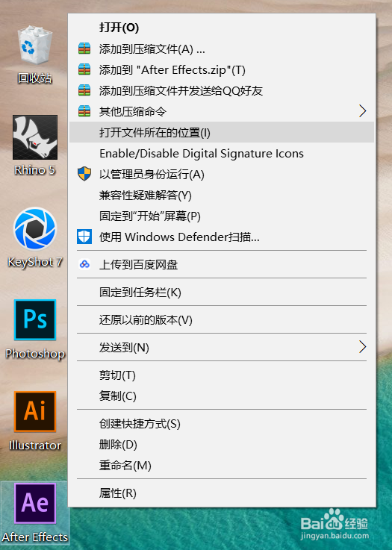Select the Rhino 5 desktop icon
392x550 pixels.
pos(35,137)
